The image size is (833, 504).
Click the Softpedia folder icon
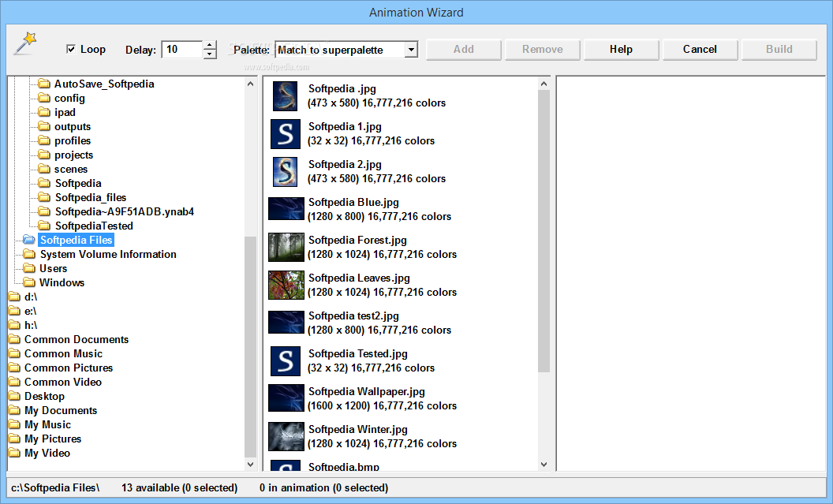[x=44, y=183]
